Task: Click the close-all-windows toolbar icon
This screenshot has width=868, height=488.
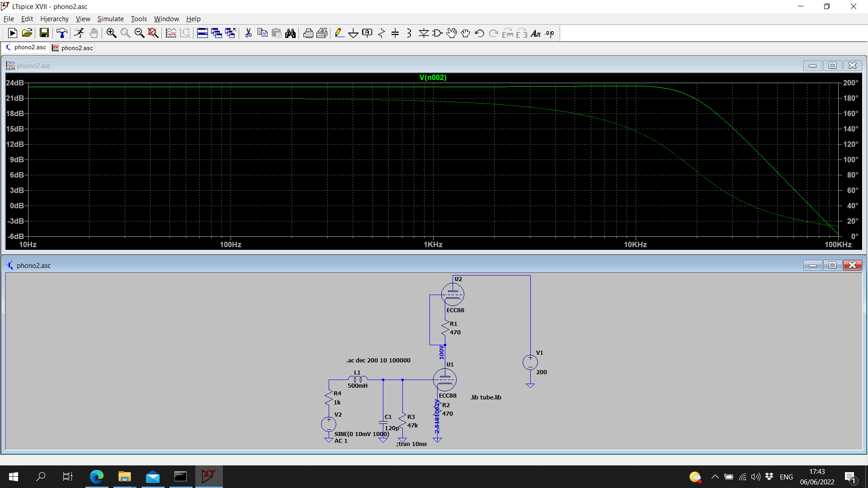Action: (x=231, y=33)
